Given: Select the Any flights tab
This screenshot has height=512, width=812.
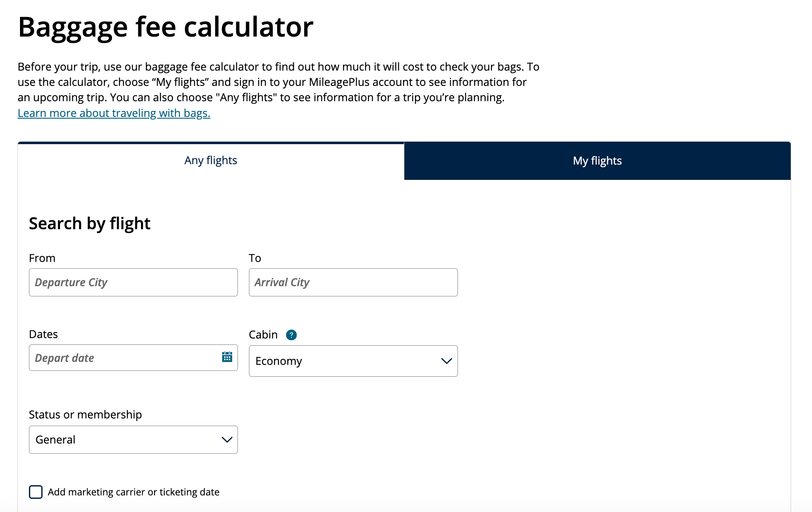Looking at the screenshot, I should pyautogui.click(x=211, y=161).
